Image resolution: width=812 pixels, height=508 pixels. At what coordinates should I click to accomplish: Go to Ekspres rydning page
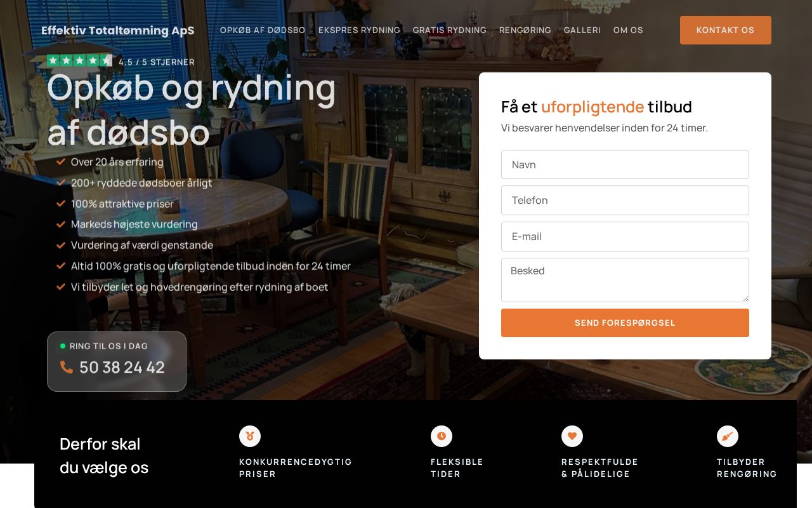coord(359,30)
